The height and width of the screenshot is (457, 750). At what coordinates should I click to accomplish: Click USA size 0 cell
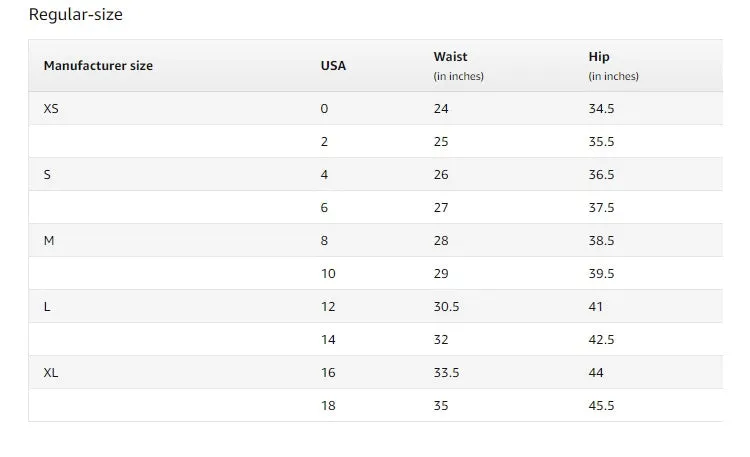pyautogui.click(x=324, y=109)
